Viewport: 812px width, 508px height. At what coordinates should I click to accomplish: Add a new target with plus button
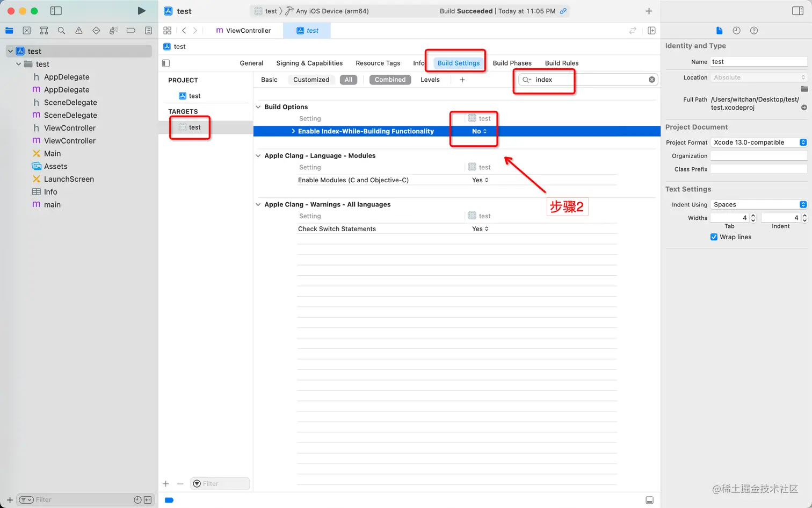point(166,484)
